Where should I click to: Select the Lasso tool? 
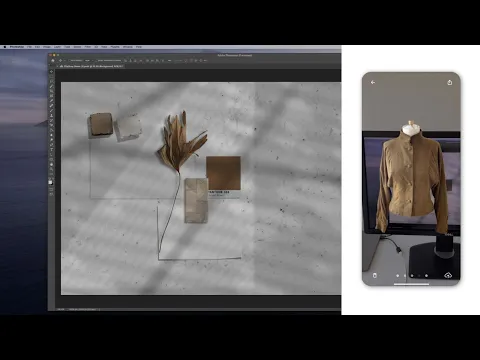51,81
